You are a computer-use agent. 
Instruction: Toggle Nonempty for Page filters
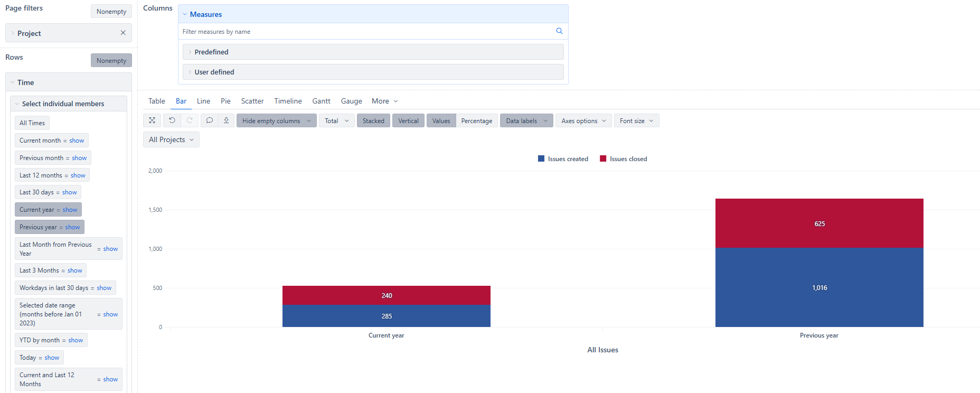[111, 11]
